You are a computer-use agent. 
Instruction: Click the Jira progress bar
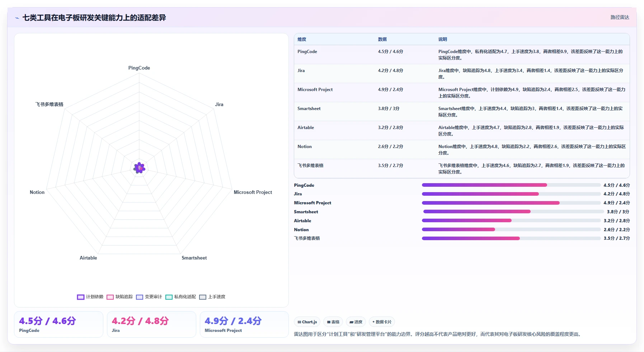click(x=511, y=194)
